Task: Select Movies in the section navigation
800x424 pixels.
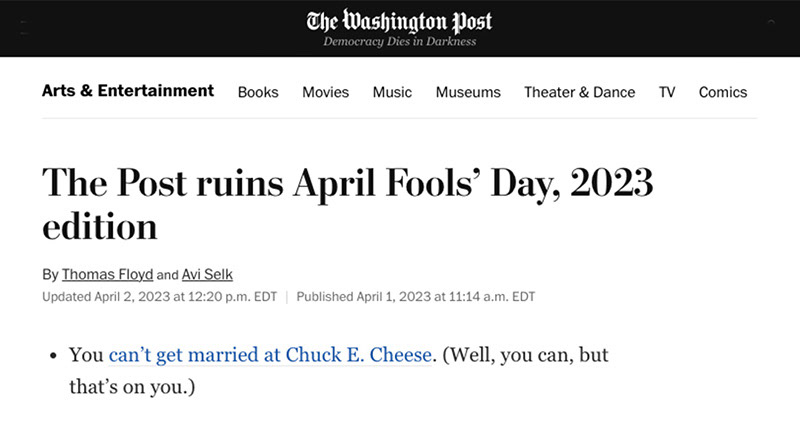Action: [326, 92]
